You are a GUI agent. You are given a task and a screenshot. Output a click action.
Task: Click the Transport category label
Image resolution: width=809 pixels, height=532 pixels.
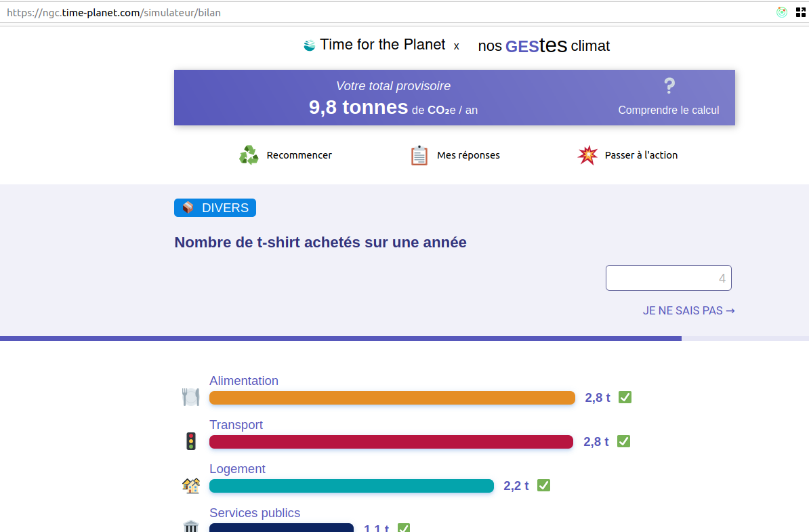[x=236, y=425]
